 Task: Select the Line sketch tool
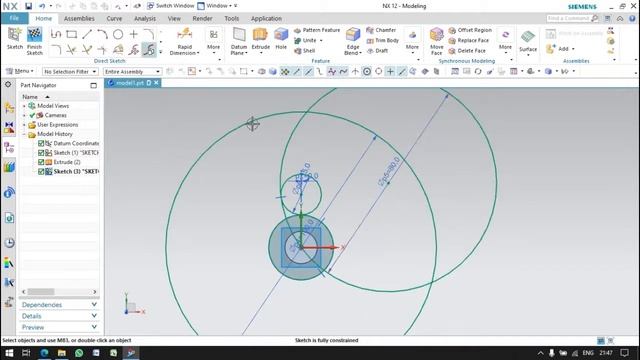(x=87, y=34)
